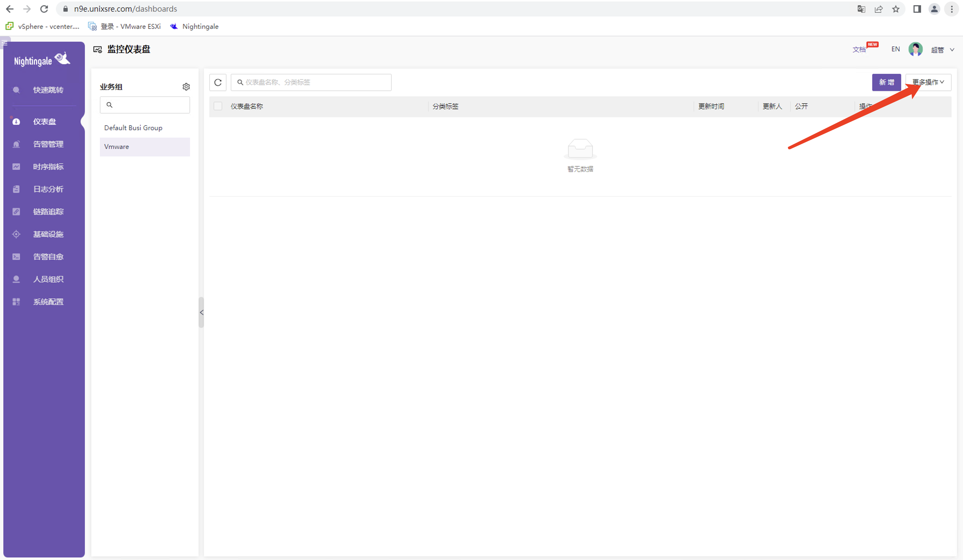Open the browser side panel icon
This screenshot has width=963, height=560.
(917, 9)
